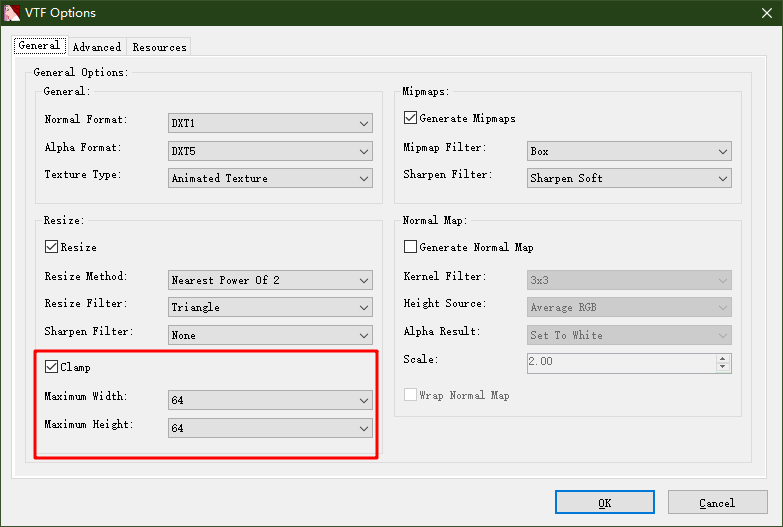Expand the Texture Type dropdown
The height and width of the screenshot is (527, 783).
(x=270, y=178)
